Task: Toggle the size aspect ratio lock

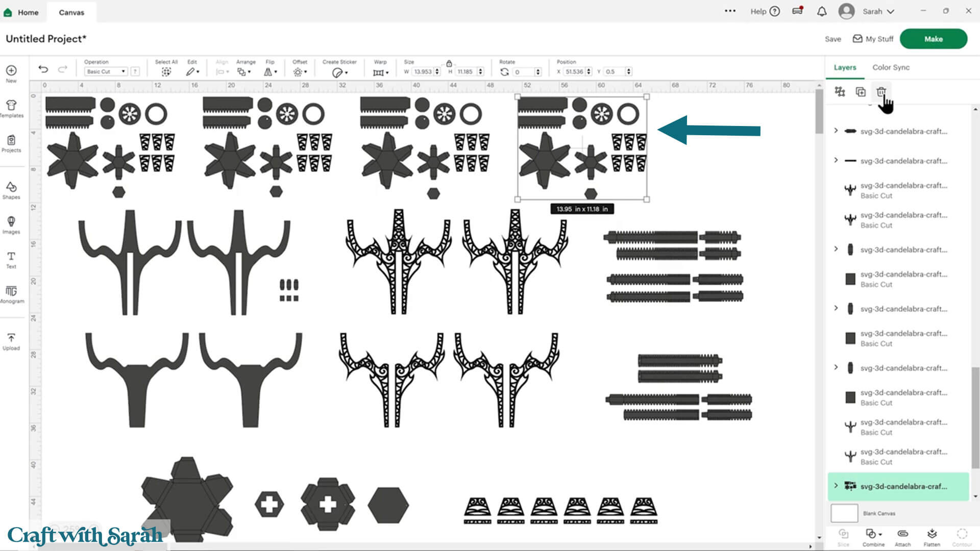Action: [x=449, y=63]
